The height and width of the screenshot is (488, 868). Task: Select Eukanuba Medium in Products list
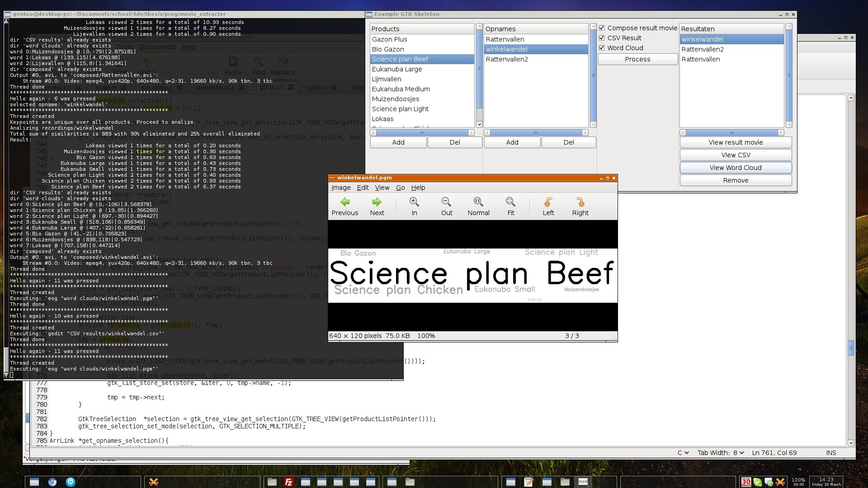coord(401,89)
